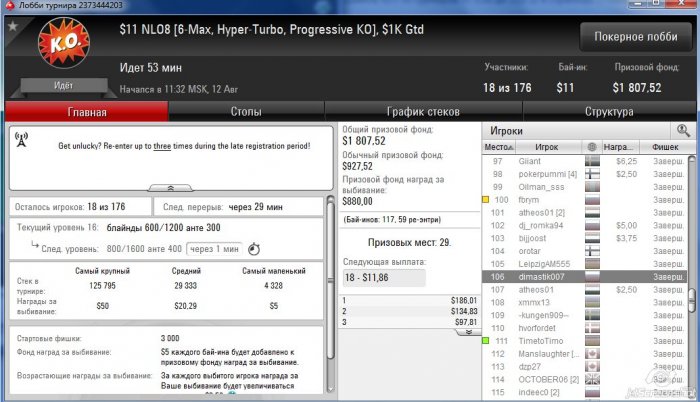700x402 pixels.
Task: Select player Manslaughter row
Action: pos(584,354)
